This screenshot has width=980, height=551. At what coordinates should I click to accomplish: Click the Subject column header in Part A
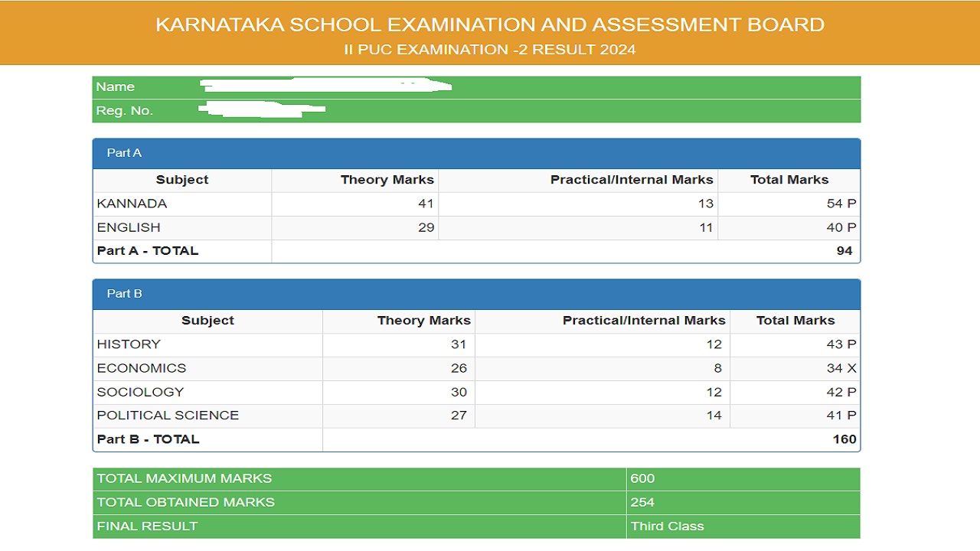pos(182,179)
